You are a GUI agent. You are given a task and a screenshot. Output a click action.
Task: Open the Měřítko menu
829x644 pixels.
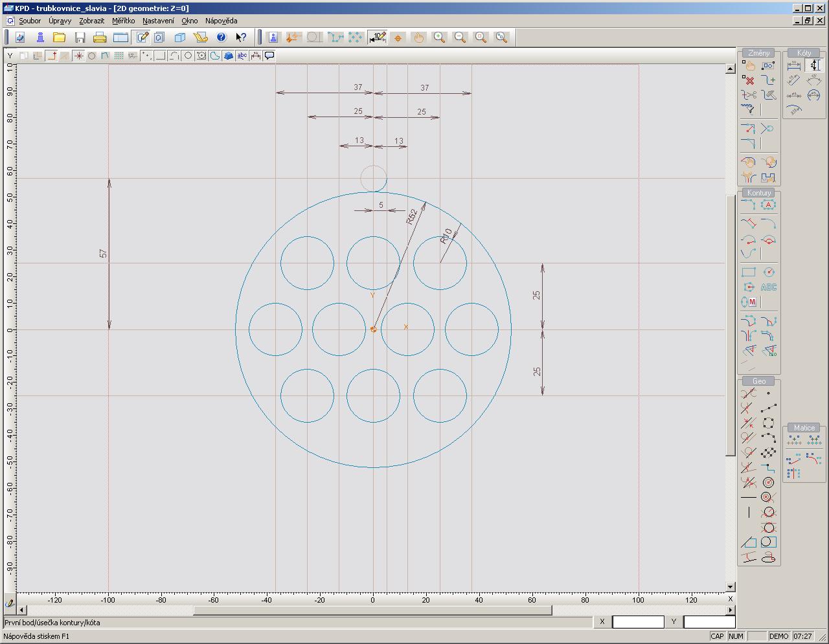(x=123, y=21)
